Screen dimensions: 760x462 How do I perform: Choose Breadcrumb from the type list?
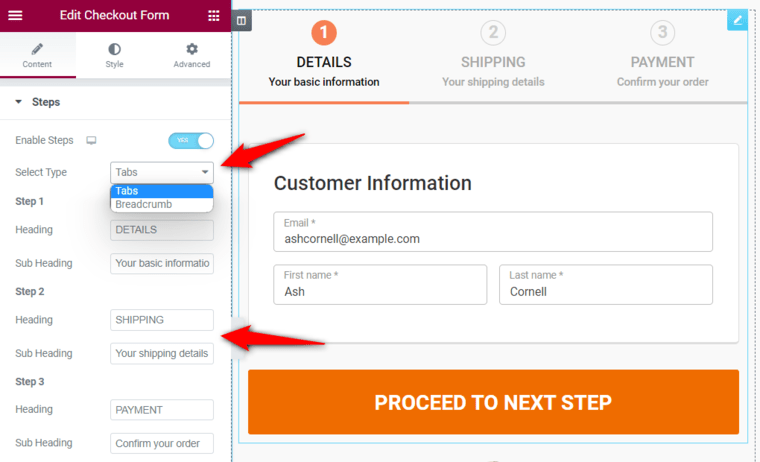162,205
